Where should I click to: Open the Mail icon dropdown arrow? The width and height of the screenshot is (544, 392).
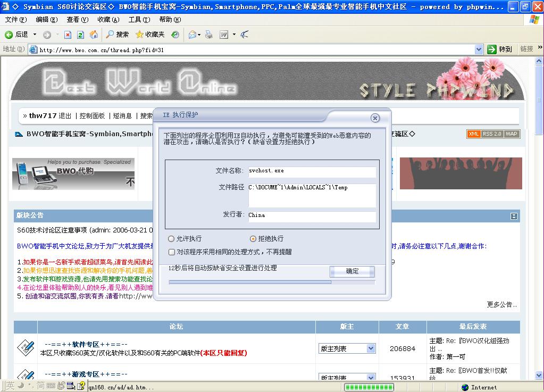click(199, 35)
